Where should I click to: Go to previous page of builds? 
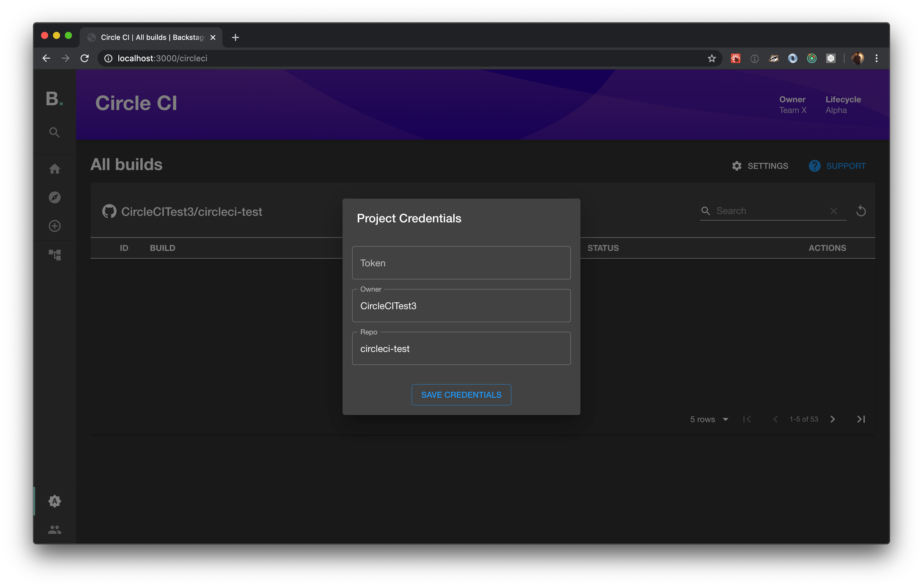point(775,419)
